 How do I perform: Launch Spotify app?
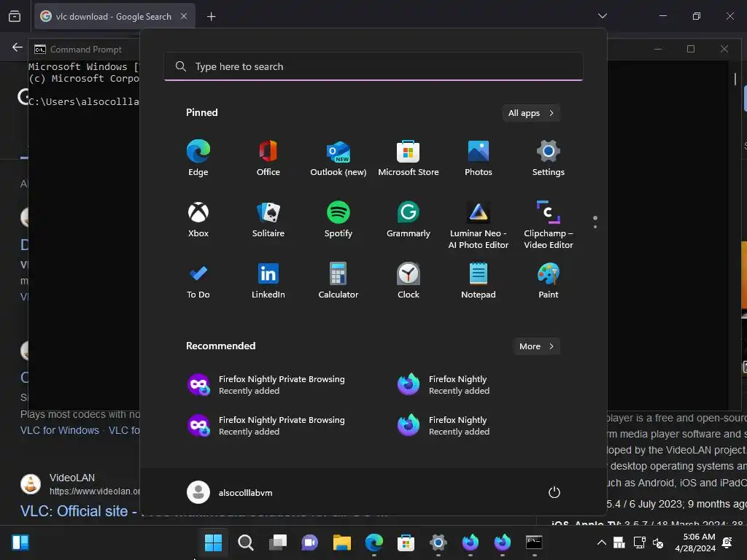(338, 219)
